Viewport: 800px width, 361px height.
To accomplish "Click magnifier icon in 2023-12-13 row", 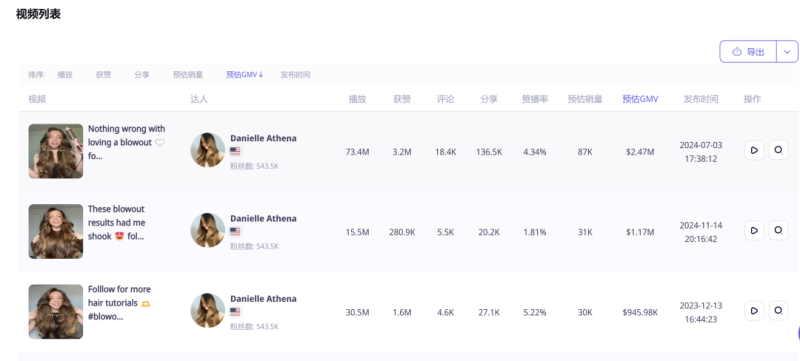I will click(779, 311).
